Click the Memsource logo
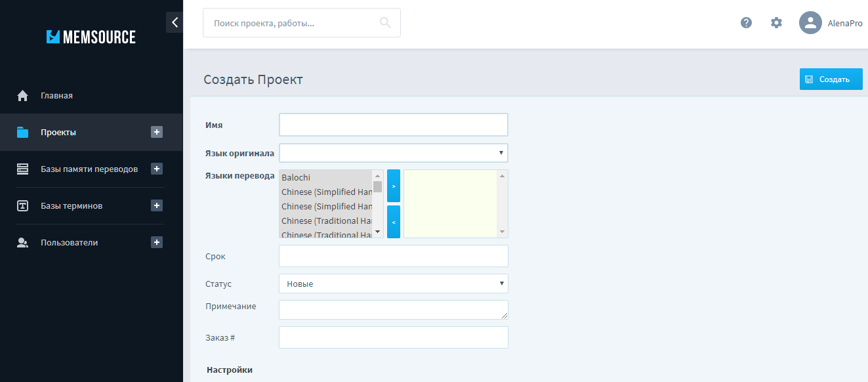868x382 pixels. [x=91, y=37]
